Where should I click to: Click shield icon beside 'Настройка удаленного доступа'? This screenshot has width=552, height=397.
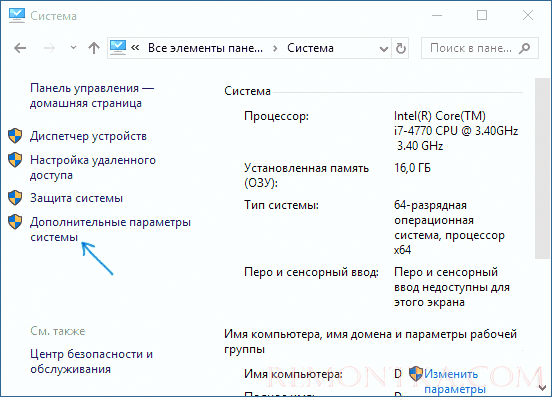15,160
